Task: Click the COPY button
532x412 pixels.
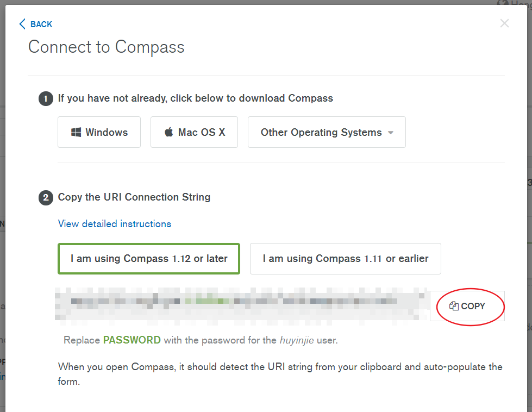Action: (467, 306)
